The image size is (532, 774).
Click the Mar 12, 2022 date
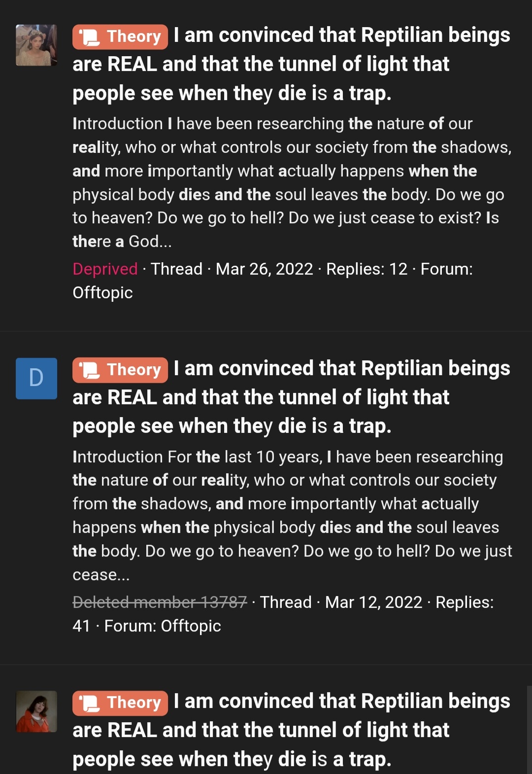(374, 602)
